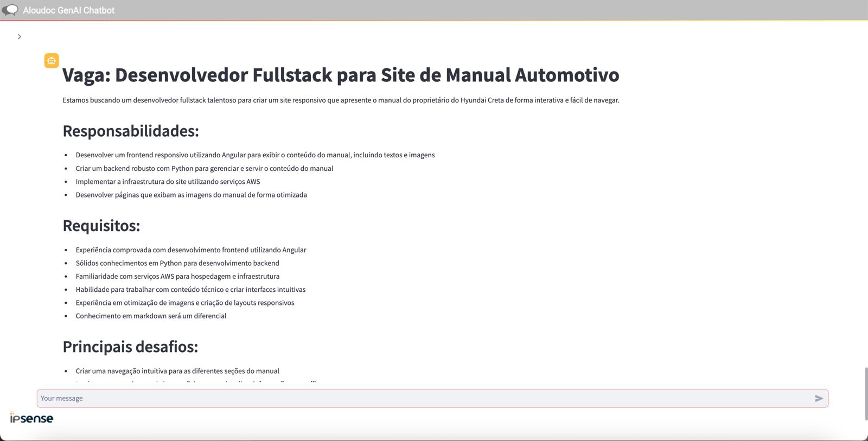Focus the "Your message" input field
868x441 pixels.
click(423, 398)
